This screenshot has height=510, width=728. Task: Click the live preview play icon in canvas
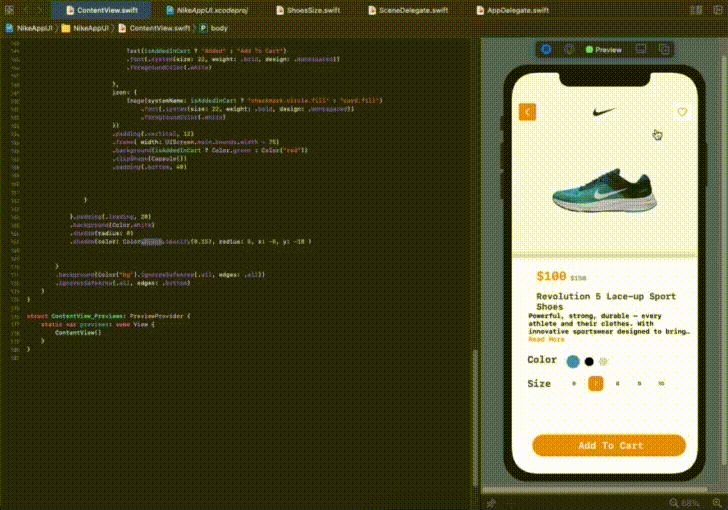(546, 49)
